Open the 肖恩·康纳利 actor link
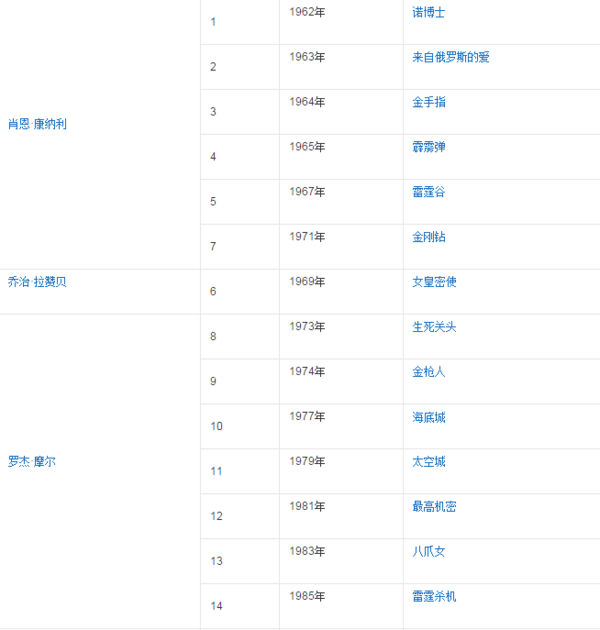This screenshot has height=630, width=600. click(37, 124)
